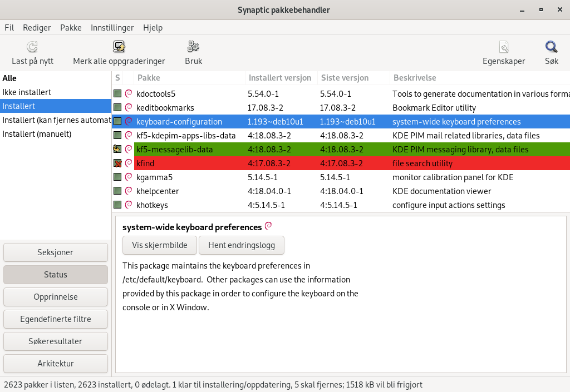Click the Debian swirl beside keyboard preferences heading
The image size is (570, 392).
pos(268,226)
